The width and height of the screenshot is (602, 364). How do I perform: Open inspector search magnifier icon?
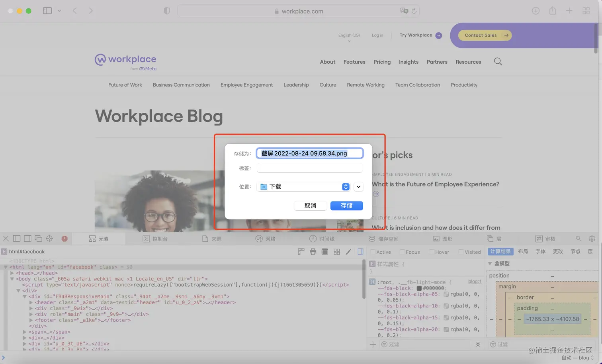tap(579, 239)
